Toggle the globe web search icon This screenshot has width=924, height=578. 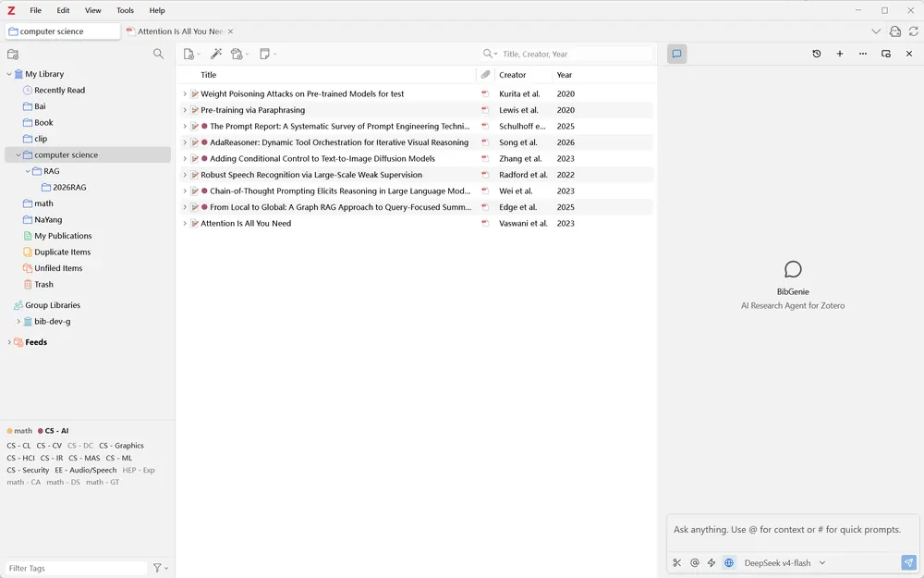coord(729,562)
